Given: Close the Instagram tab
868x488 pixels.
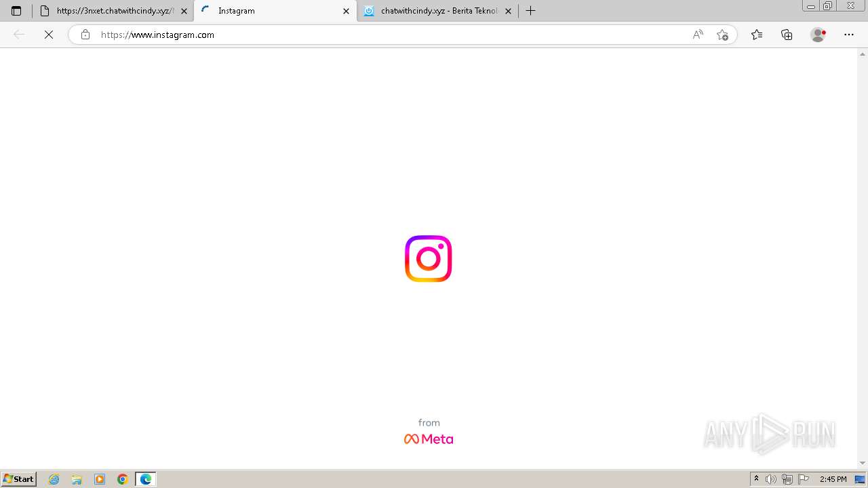Looking at the screenshot, I should (x=346, y=11).
